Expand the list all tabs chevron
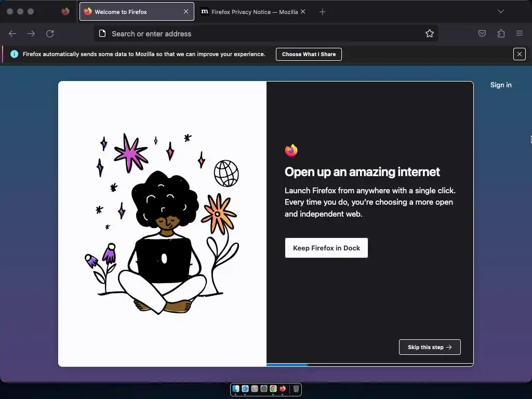 tap(500, 11)
